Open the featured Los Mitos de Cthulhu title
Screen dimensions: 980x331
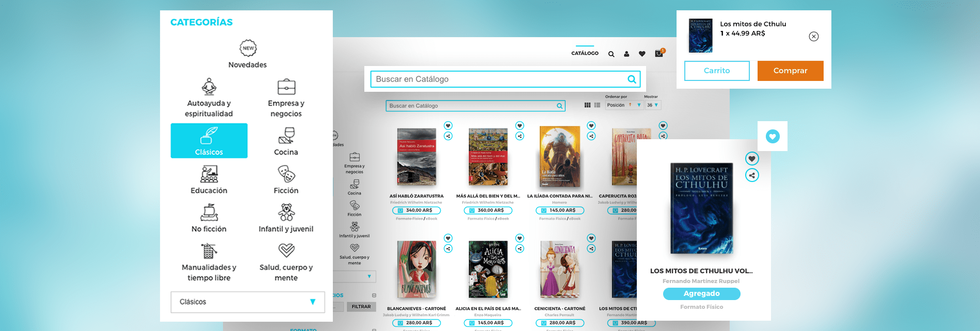(x=701, y=271)
